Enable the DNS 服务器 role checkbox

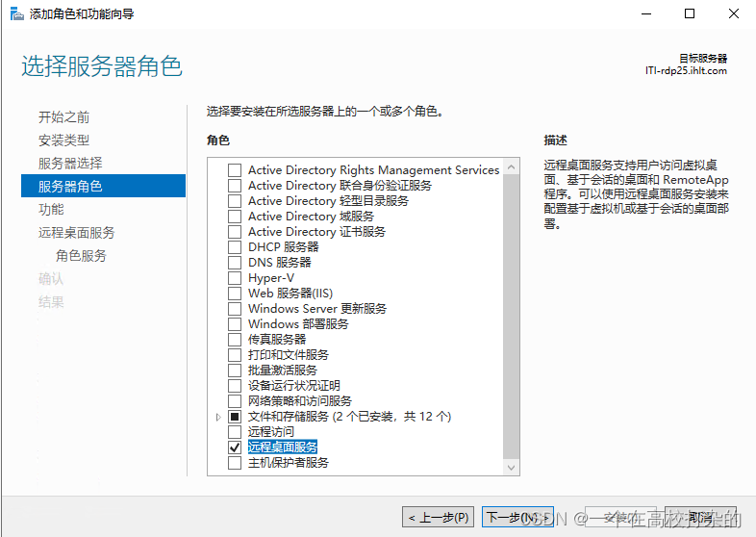(x=235, y=263)
